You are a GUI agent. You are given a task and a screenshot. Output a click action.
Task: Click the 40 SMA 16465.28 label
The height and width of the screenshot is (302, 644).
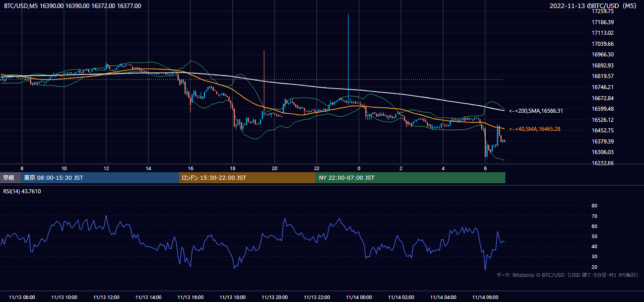tap(534, 129)
